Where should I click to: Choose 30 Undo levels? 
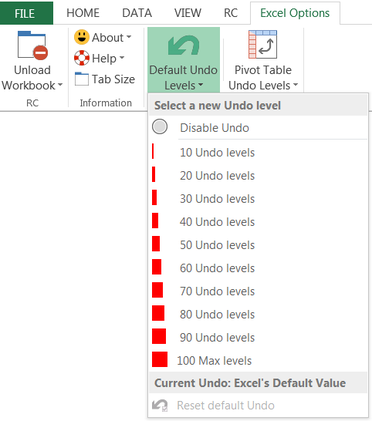(x=258, y=198)
